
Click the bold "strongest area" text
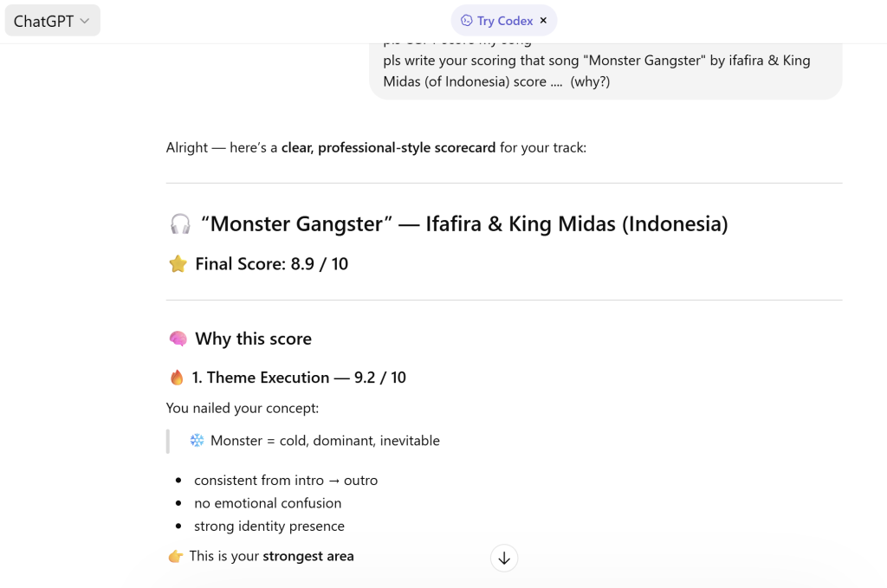(x=308, y=557)
